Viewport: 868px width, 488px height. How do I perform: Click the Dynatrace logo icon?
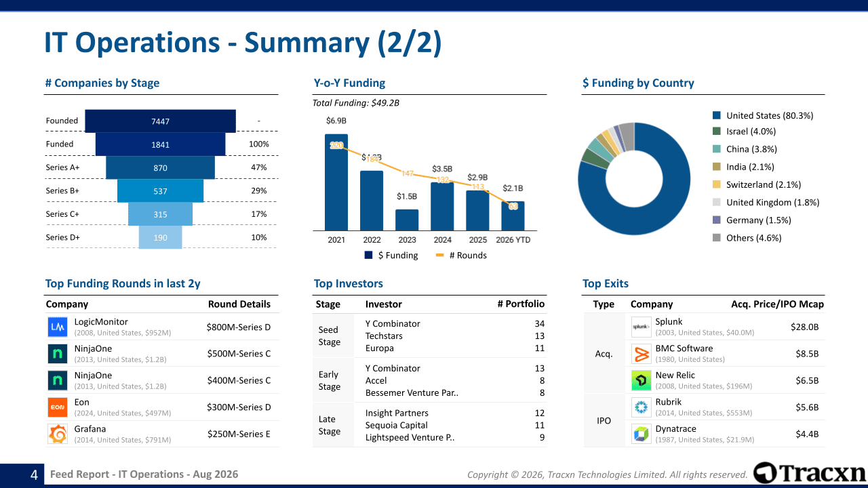pos(641,434)
